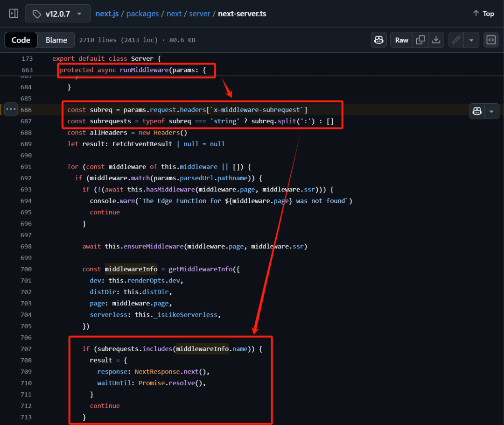Open Copilot from the file toolbar
This screenshot has height=425, width=504.
coord(379,40)
